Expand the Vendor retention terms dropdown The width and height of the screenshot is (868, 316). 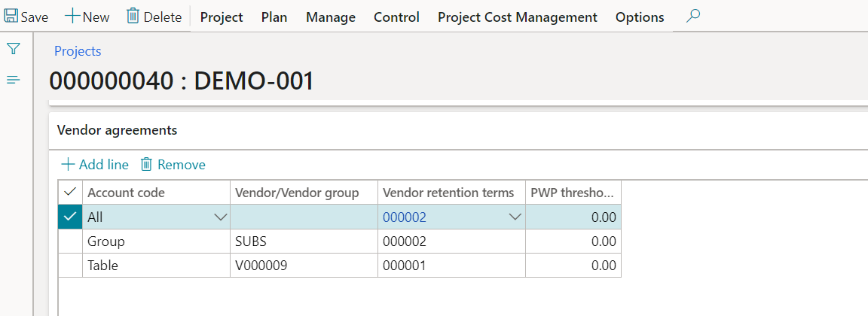(x=515, y=217)
